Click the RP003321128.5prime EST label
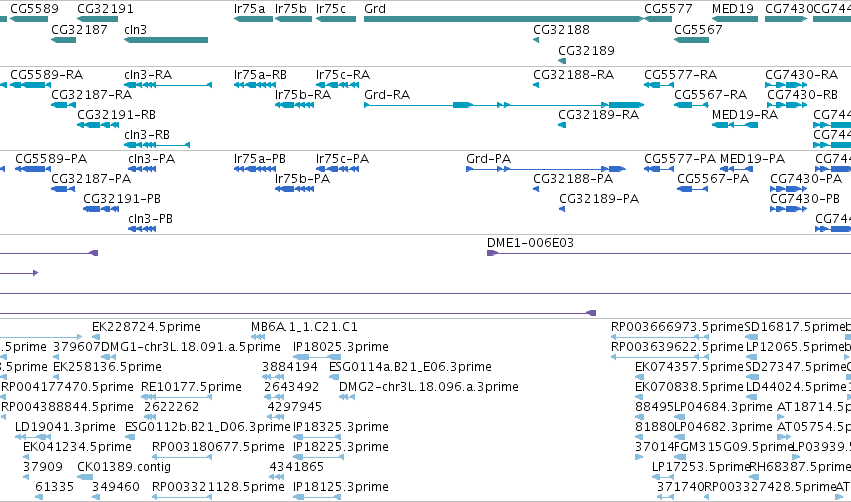 pyautogui.click(x=218, y=486)
